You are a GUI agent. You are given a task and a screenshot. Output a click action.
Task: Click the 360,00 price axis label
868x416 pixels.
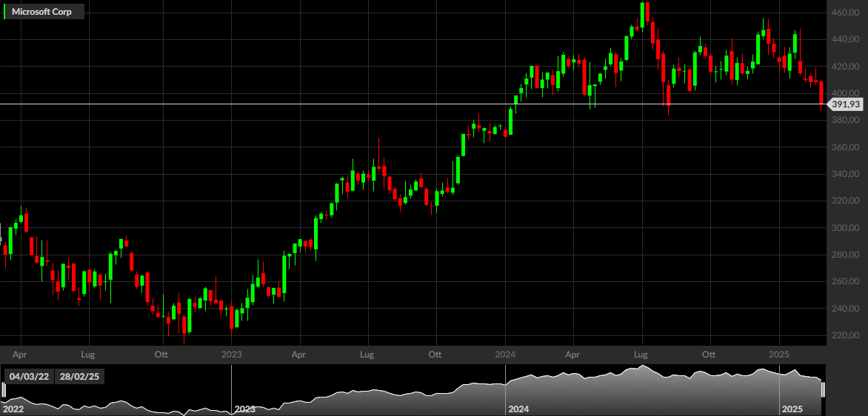tap(845, 147)
